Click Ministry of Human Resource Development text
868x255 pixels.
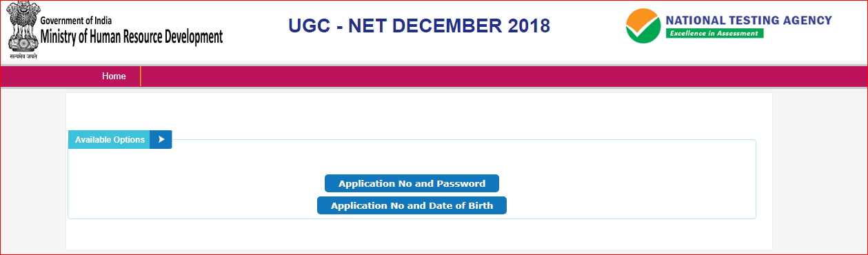132,37
